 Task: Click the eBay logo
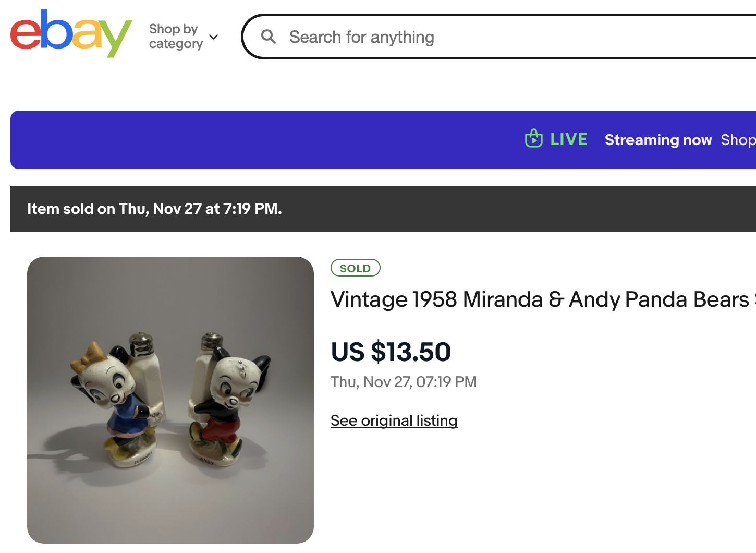coord(71,33)
